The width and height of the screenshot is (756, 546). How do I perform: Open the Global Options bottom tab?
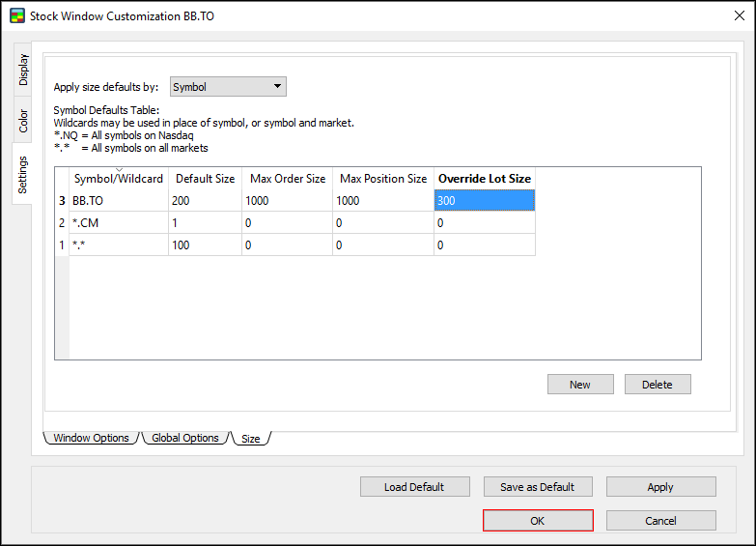pos(185,438)
